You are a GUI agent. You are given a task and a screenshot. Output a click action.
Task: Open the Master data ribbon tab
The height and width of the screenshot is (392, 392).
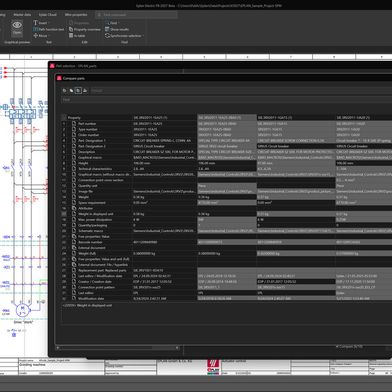pos(22,15)
